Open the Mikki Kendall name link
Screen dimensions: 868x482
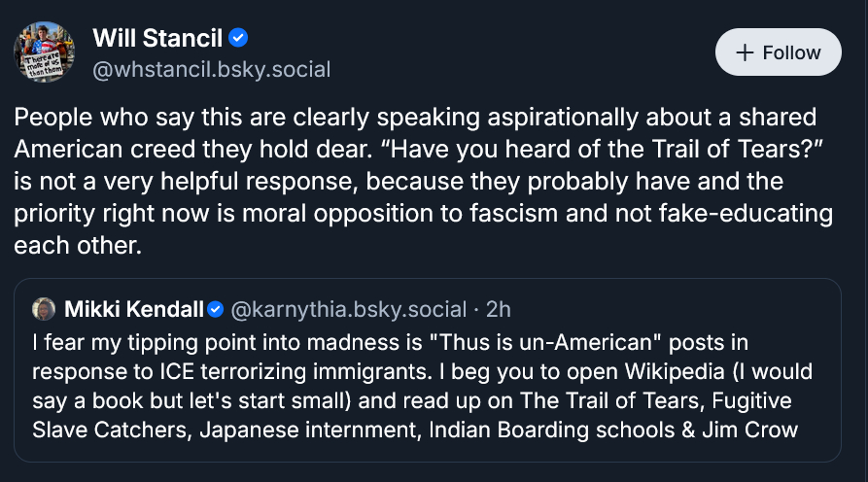point(133,310)
